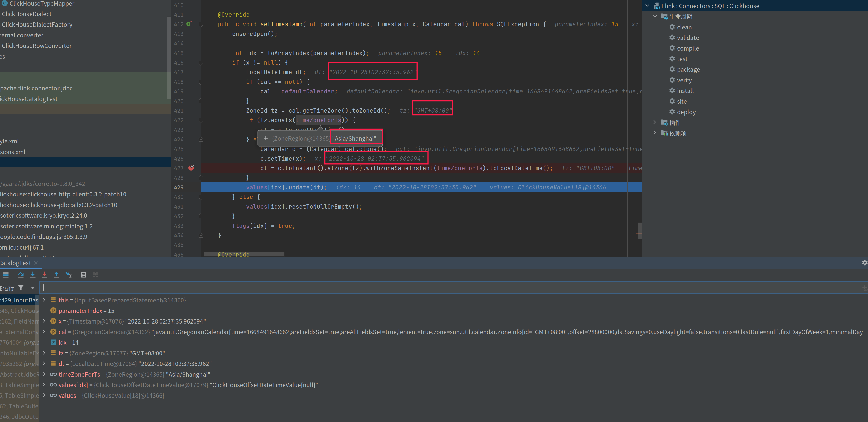
Task: Expand the 插件 plugins node in Maven
Action: click(x=655, y=122)
